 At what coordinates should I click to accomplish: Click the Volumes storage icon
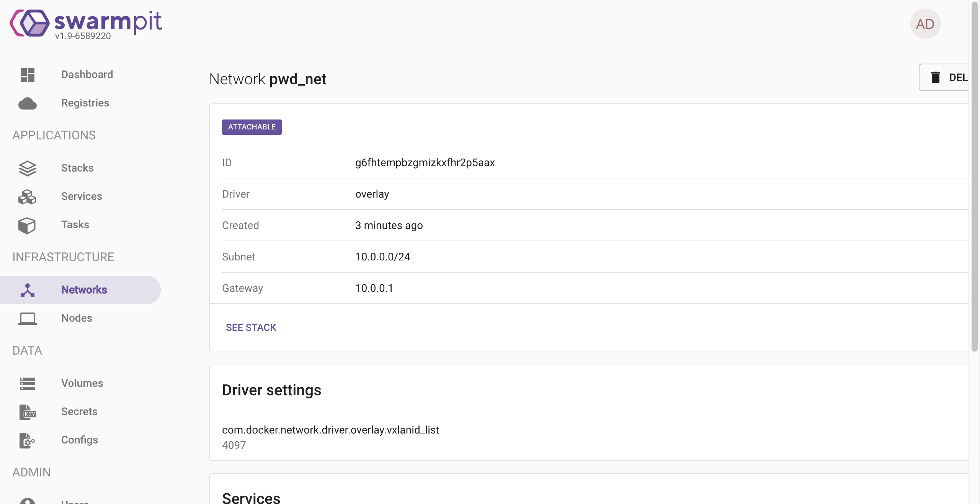pyautogui.click(x=28, y=383)
